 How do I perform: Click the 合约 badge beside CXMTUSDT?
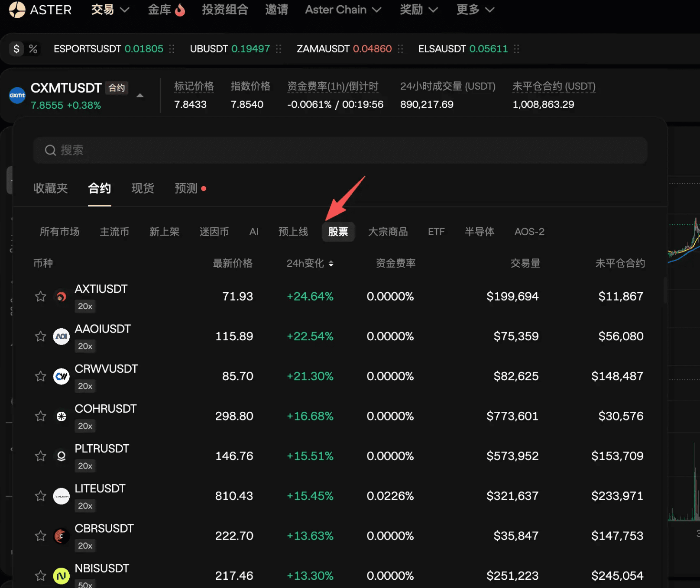coord(117,88)
